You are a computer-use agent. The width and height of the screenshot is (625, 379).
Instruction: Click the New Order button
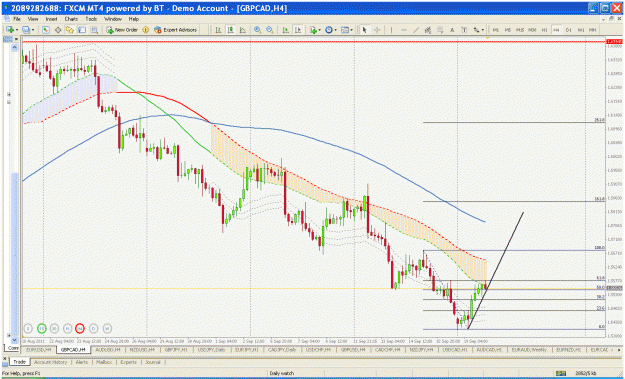click(x=122, y=30)
